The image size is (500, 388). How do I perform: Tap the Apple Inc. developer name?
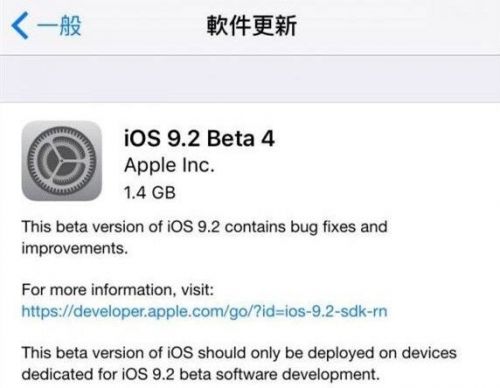(x=169, y=165)
